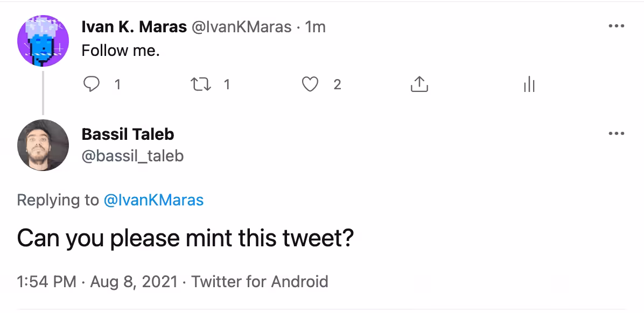Open Ivan K. Maras's pixel avatar

click(43, 41)
